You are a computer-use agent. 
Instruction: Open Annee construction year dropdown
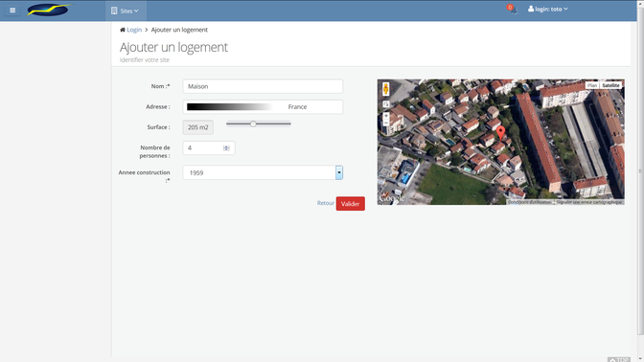(x=339, y=172)
